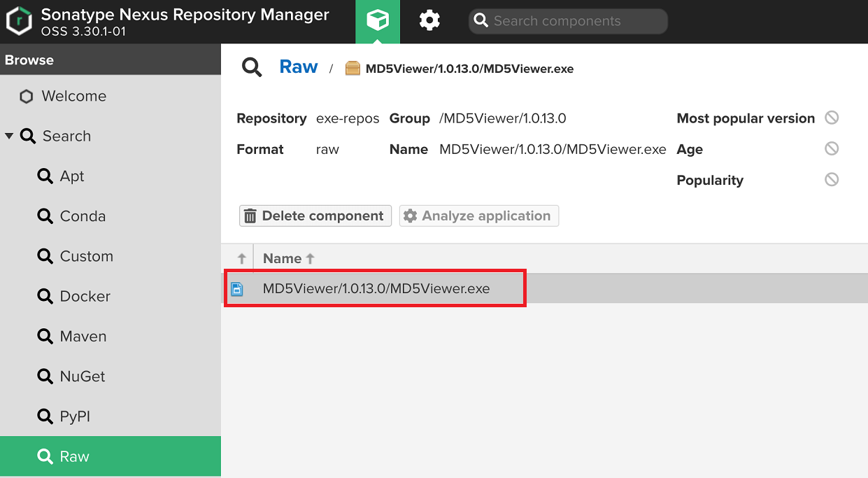This screenshot has width=868, height=478.
Task: Click the Sonatype Nexus logo icon
Action: click(x=19, y=21)
